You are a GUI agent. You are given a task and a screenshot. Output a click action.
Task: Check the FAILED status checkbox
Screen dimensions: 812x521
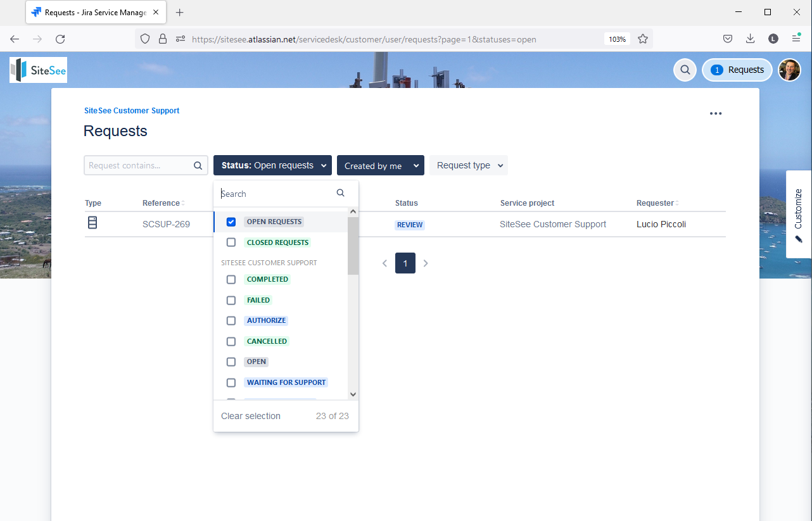(x=231, y=300)
